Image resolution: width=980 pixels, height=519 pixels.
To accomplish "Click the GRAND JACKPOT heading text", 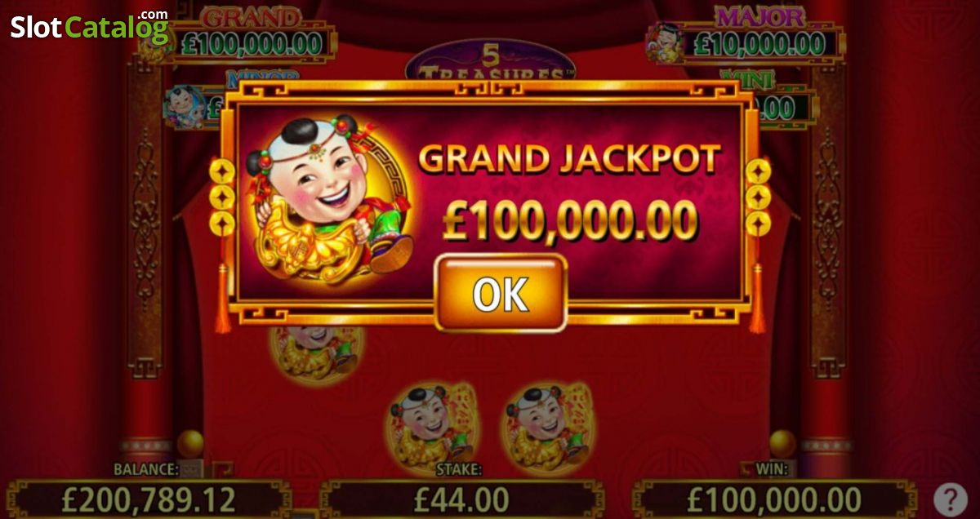I will pyautogui.click(x=570, y=158).
